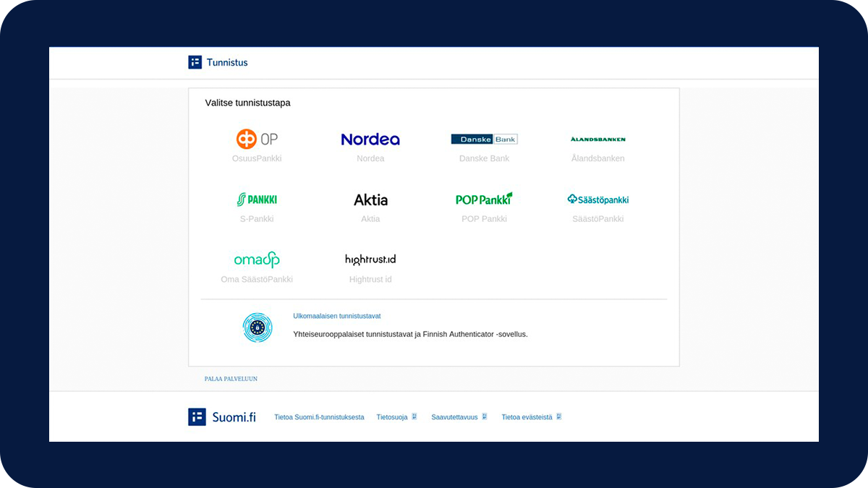Click the Valitse tunnistustapa heading

click(247, 103)
